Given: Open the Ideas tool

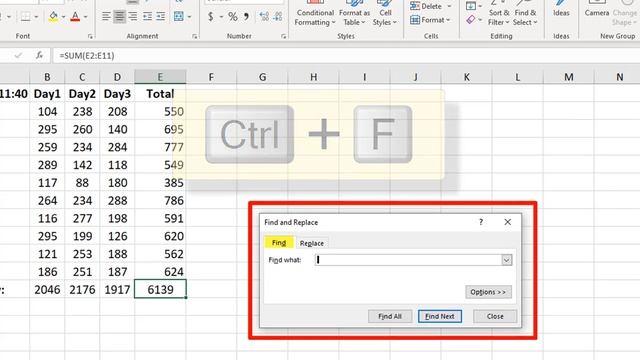Looking at the screenshot, I should pos(561,9).
